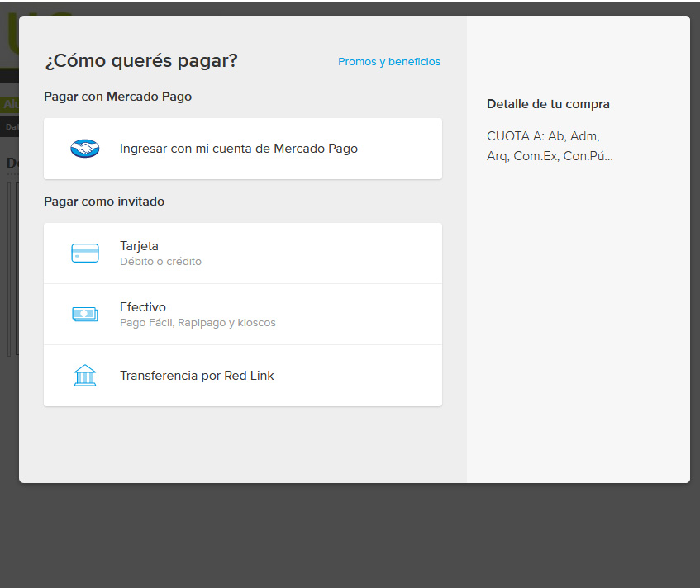Click the bank building icon for Red Link
This screenshot has height=588, width=700.
(85, 375)
